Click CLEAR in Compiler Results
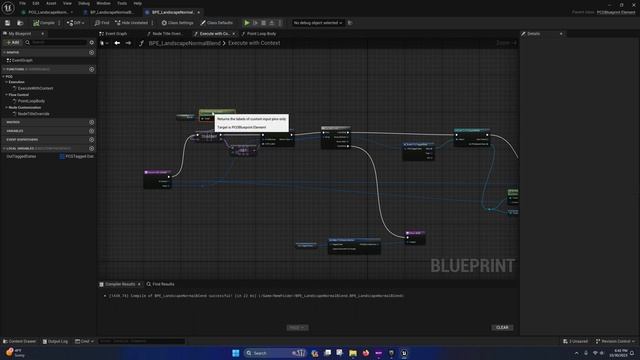This screenshot has width=640, height=360. (502, 327)
